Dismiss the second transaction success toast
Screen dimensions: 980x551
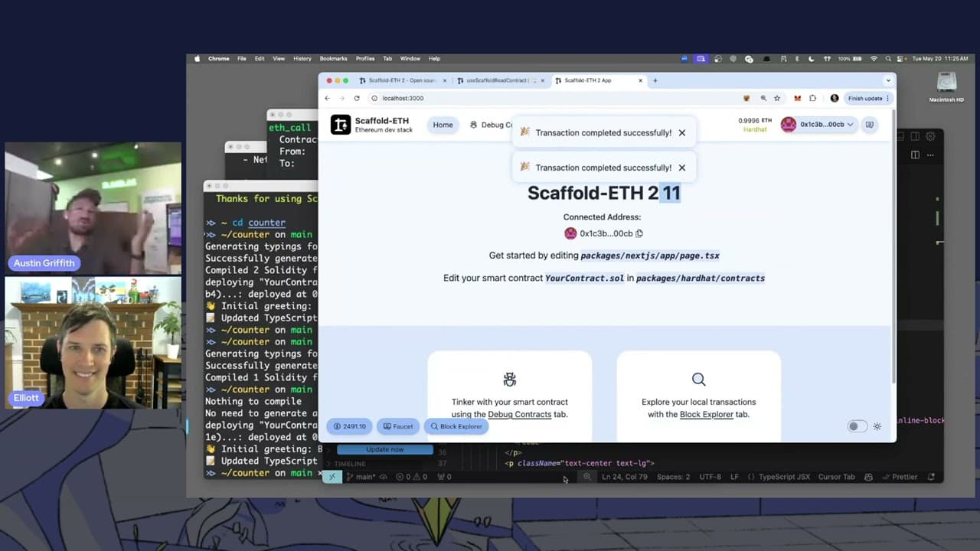pyautogui.click(x=682, y=168)
